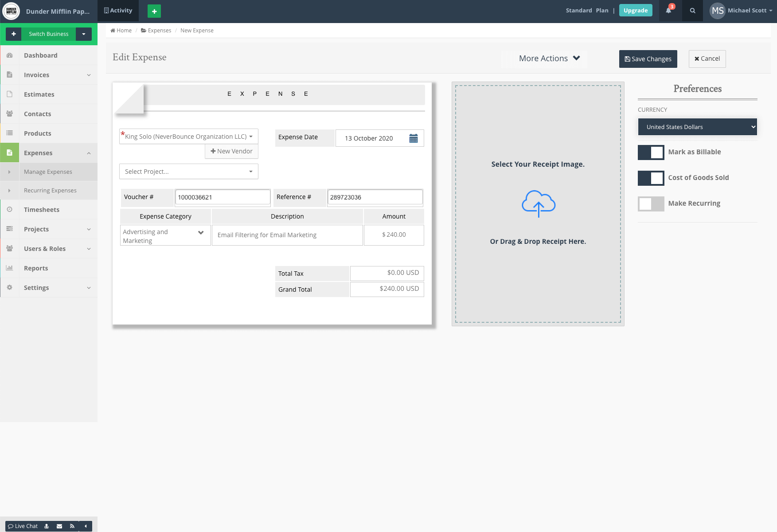Click the Products list icon in sidebar
This screenshot has height=532, width=777.
coord(10,133)
